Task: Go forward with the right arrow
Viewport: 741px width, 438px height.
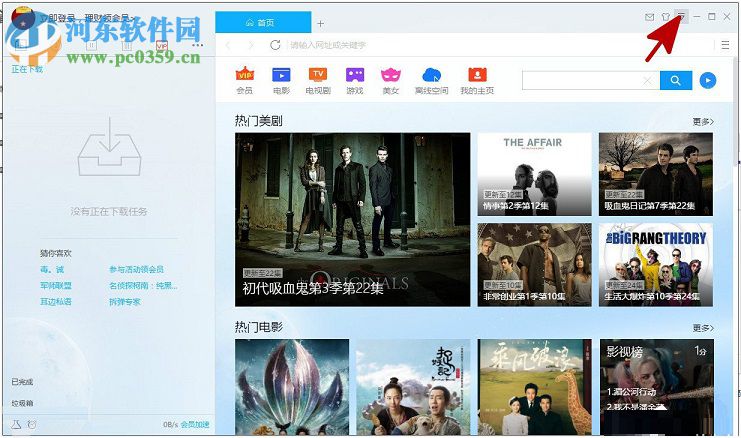Action: click(250, 45)
